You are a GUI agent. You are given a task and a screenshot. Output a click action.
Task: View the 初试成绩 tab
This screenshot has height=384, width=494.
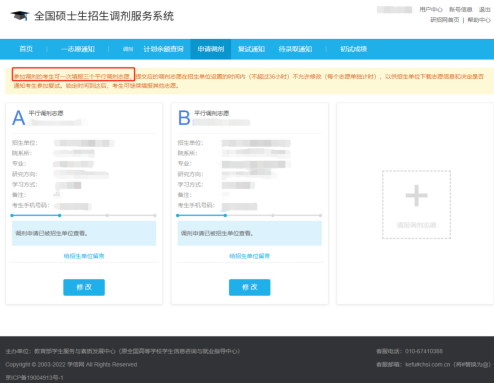(353, 49)
